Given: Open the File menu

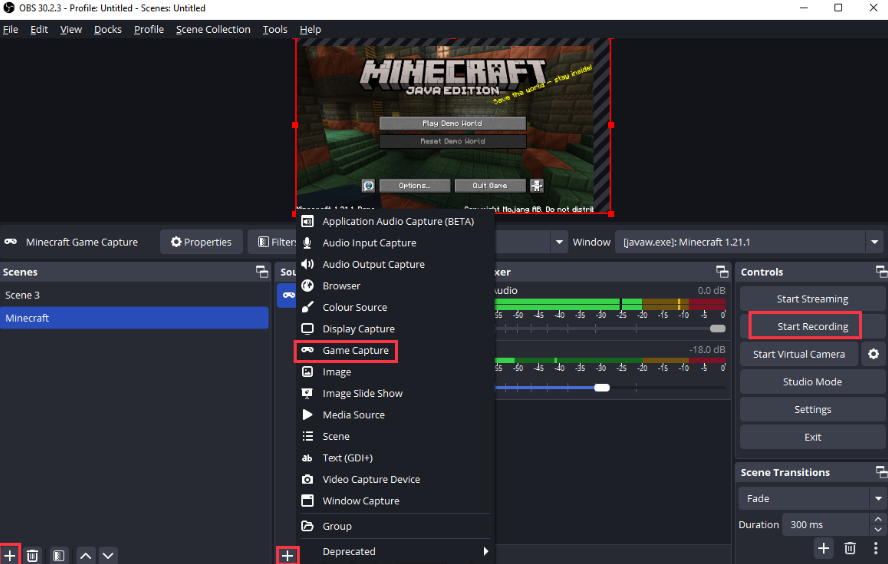Looking at the screenshot, I should 11,29.
